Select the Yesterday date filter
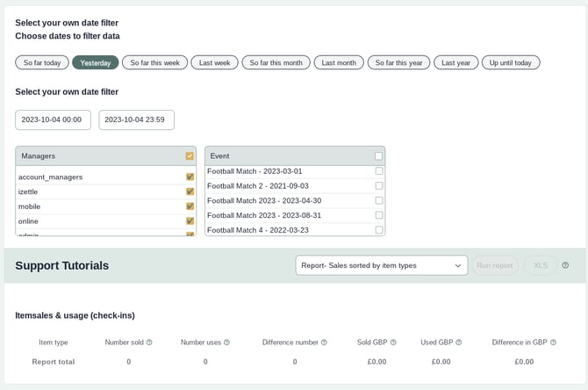This screenshot has width=588, height=390. [96, 62]
